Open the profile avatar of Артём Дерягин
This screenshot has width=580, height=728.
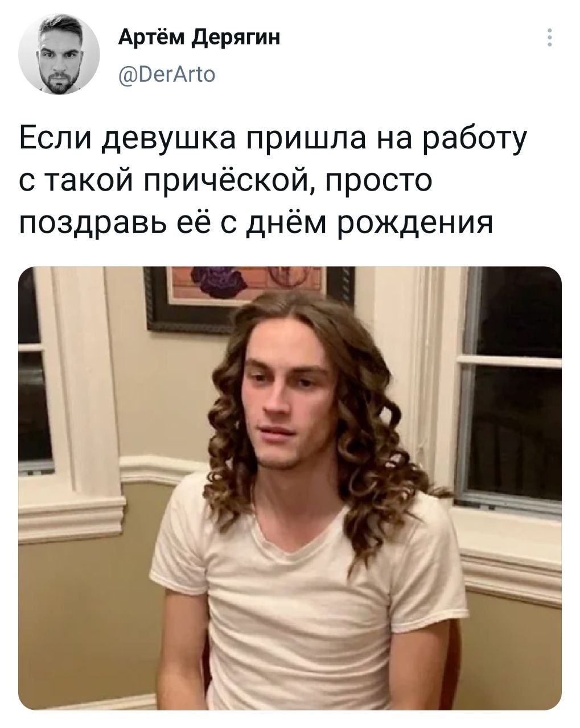(x=59, y=54)
